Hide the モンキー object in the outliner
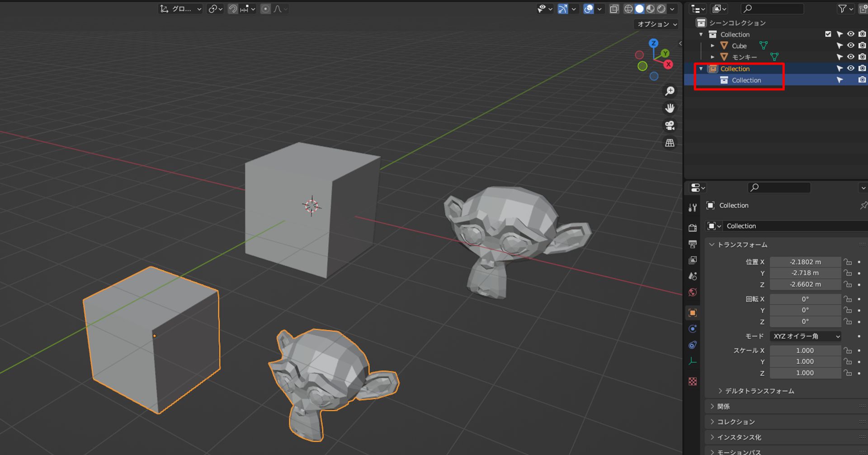 click(x=851, y=56)
